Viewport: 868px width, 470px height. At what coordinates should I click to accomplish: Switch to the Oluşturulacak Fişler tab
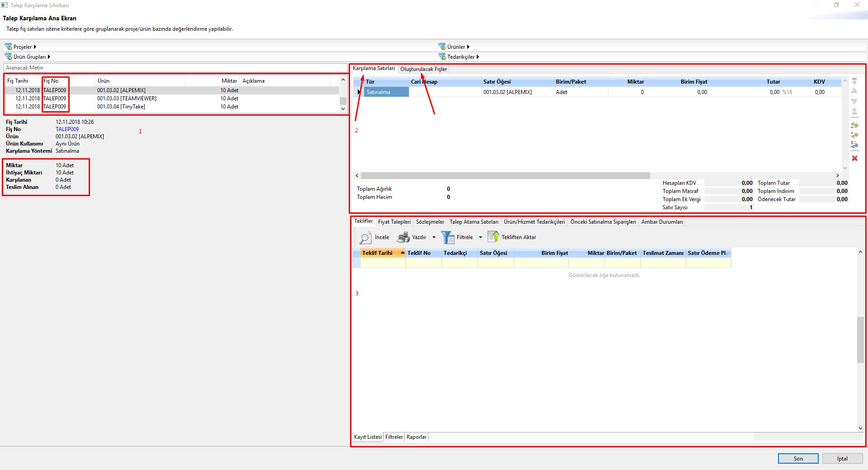[423, 69]
